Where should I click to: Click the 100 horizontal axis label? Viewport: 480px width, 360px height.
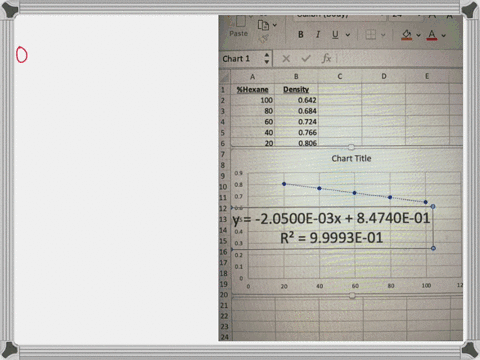click(426, 286)
